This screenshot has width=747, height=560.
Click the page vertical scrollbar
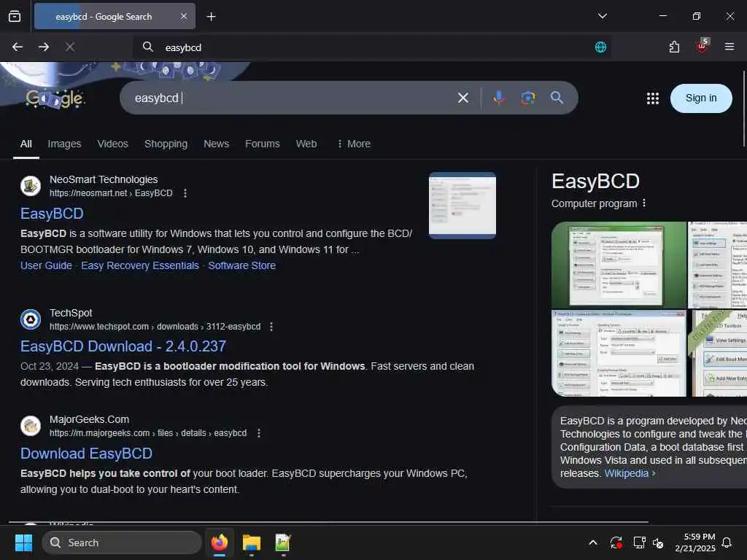click(743, 109)
